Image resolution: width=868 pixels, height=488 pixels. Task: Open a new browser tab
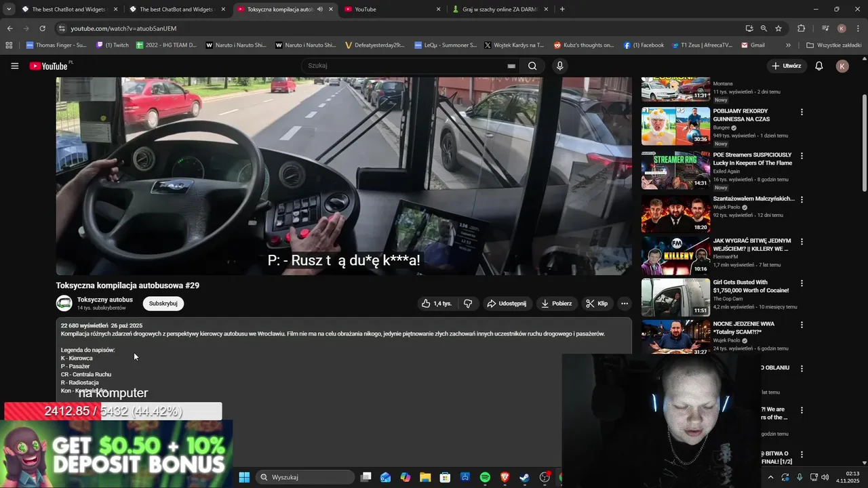562,9
